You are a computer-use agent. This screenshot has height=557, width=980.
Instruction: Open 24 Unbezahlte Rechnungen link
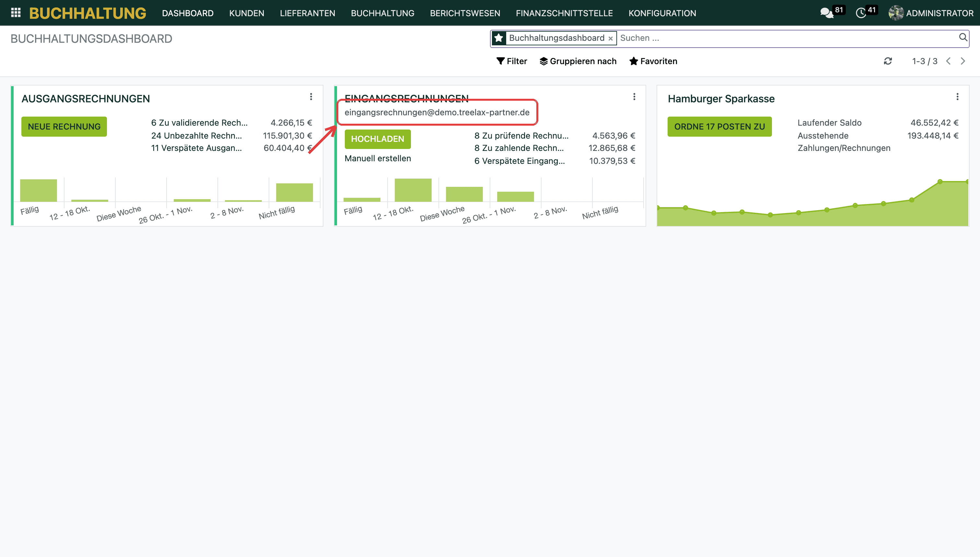(x=196, y=135)
